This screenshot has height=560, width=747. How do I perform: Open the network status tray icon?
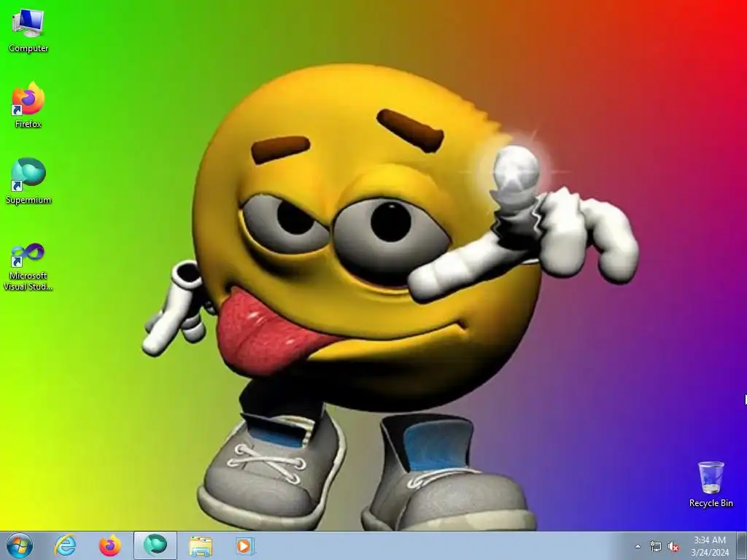(656, 547)
